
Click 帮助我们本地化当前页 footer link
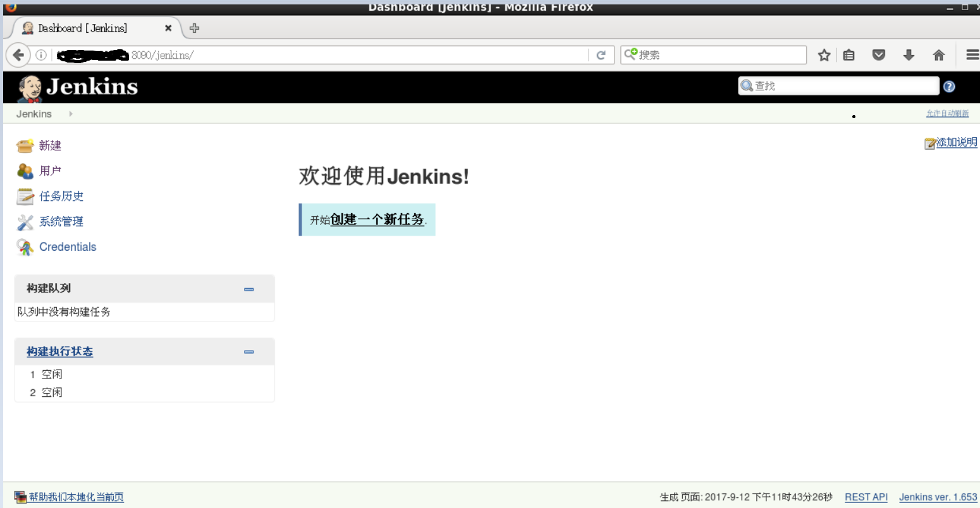pos(76,497)
